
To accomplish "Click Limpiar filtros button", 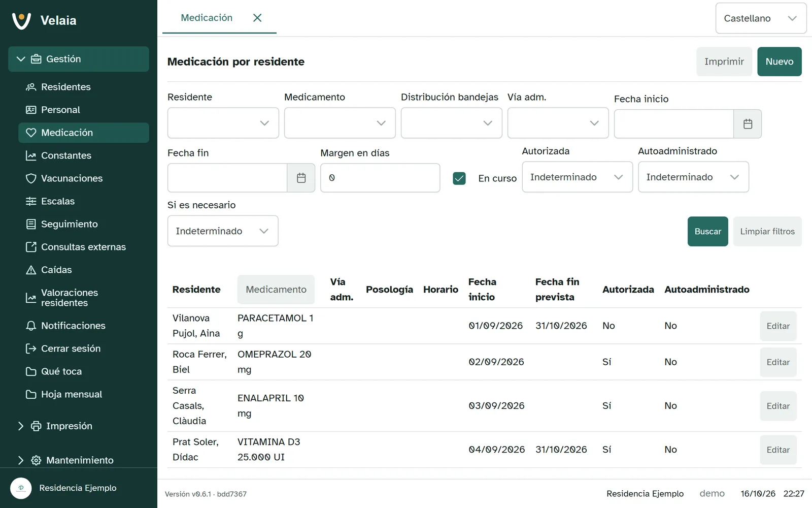I will [767, 232].
